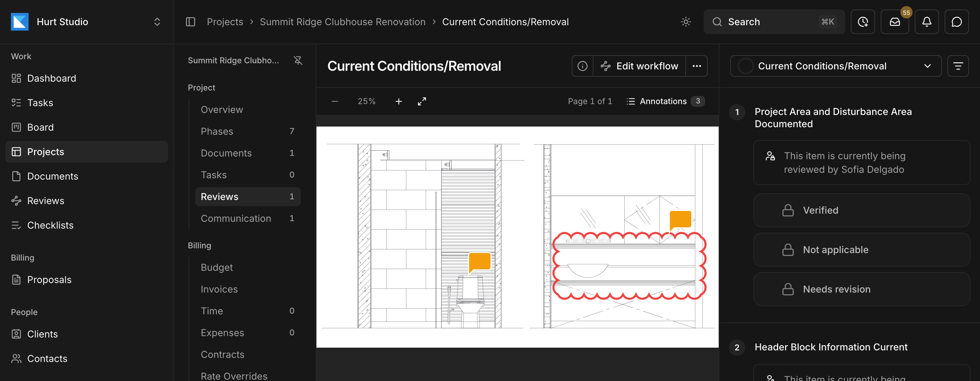Screen dimensions: 980x381
Task: Open Board in main sidebar
Action: pos(87,127)
